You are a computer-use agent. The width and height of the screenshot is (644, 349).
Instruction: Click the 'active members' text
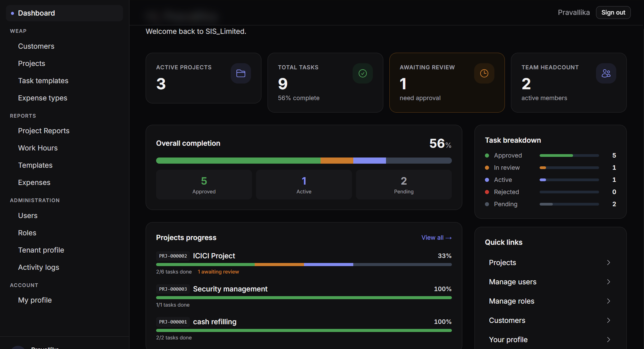544,98
